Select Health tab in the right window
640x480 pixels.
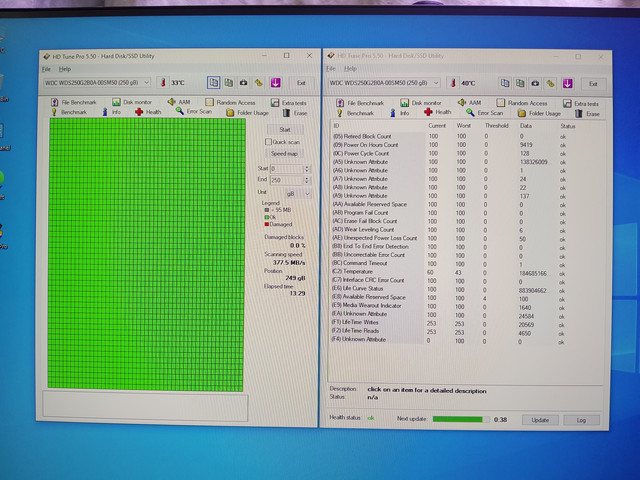coord(438,112)
